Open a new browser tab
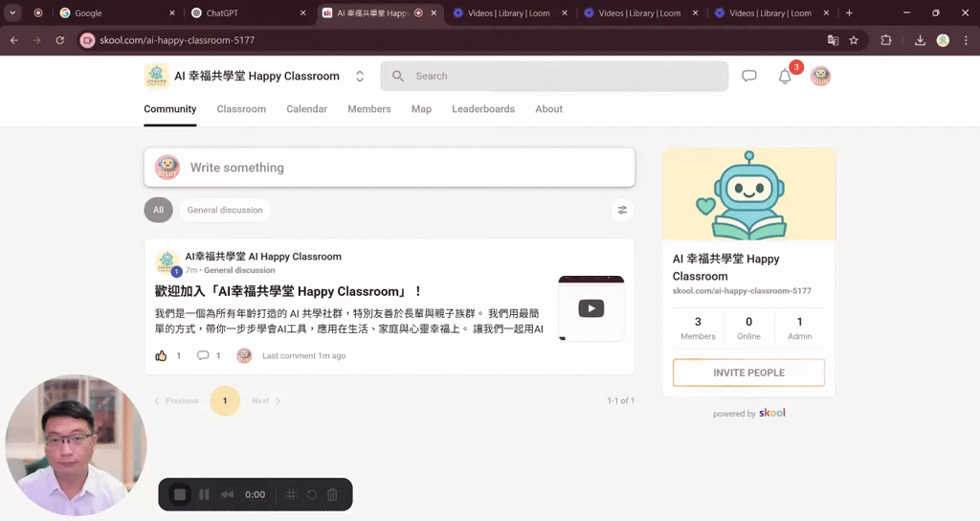 (849, 12)
